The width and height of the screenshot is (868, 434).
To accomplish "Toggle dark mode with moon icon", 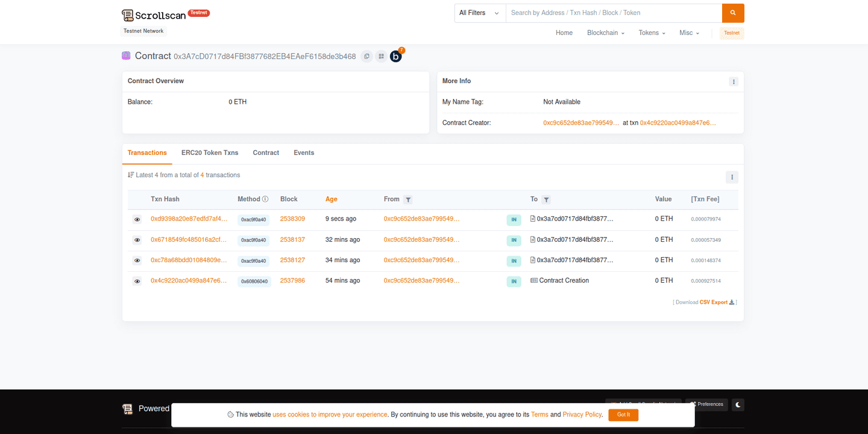I will tap(738, 405).
